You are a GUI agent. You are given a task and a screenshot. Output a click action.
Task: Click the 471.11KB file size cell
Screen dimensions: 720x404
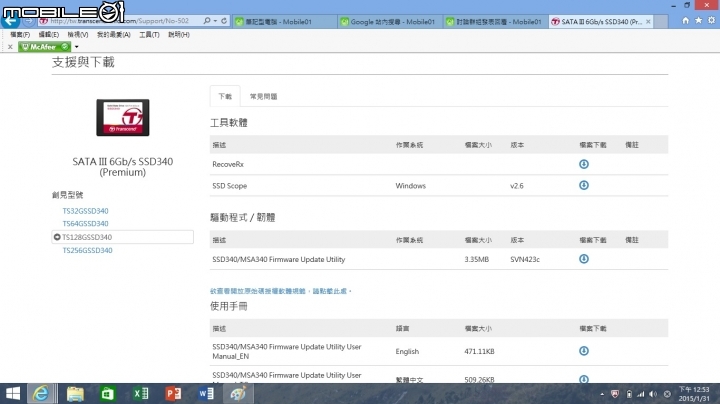pos(479,351)
